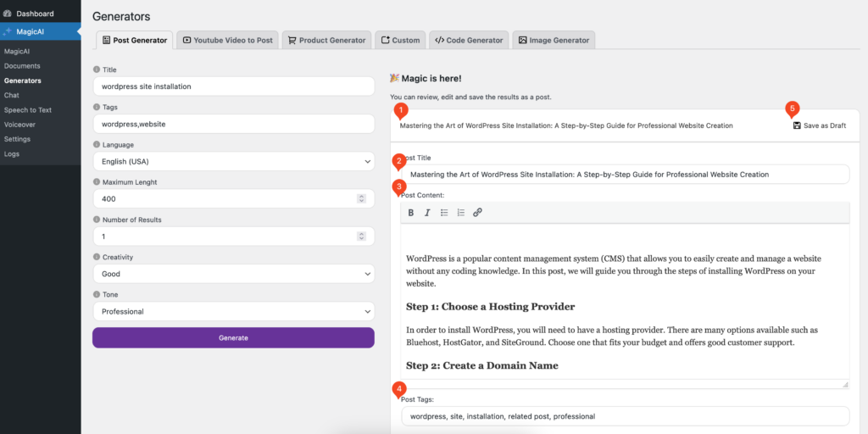868x434 pixels.
Task: Adjust the Maximum Lenght stepper arrows
Action: (x=361, y=198)
